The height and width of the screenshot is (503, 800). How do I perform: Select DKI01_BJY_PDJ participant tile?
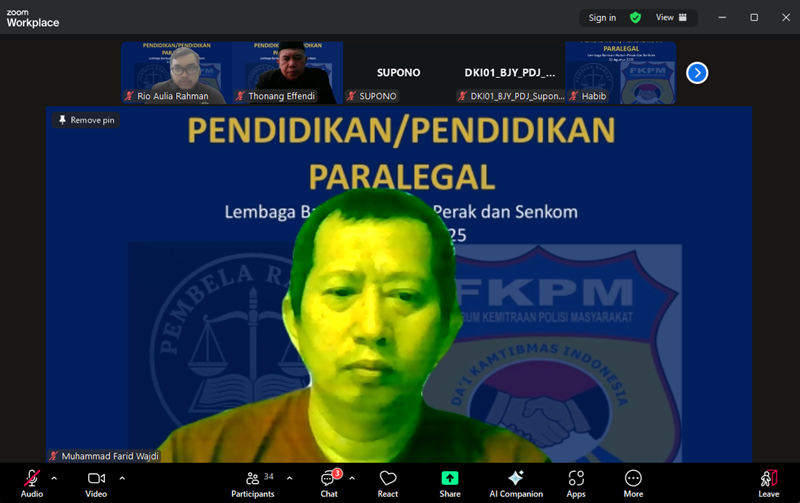click(x=510, y=73)
